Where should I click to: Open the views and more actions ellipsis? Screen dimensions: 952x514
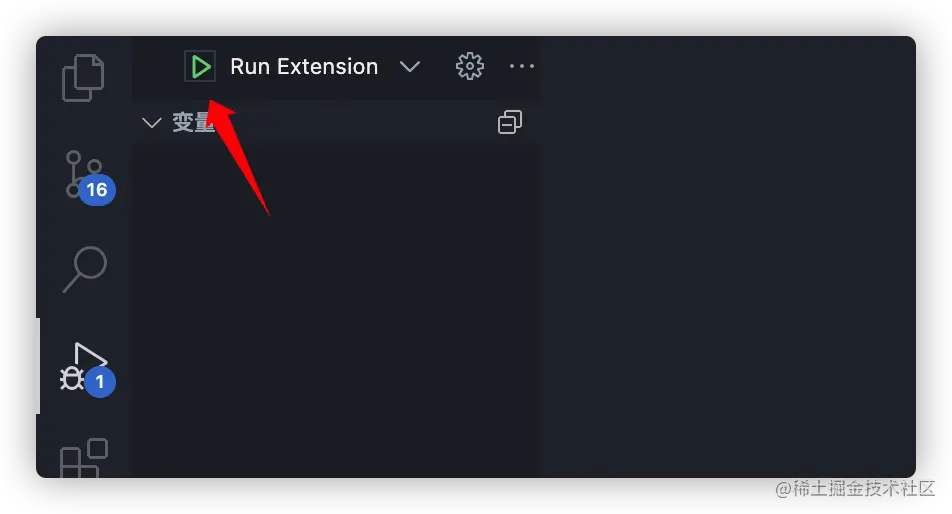click(522, 66)
